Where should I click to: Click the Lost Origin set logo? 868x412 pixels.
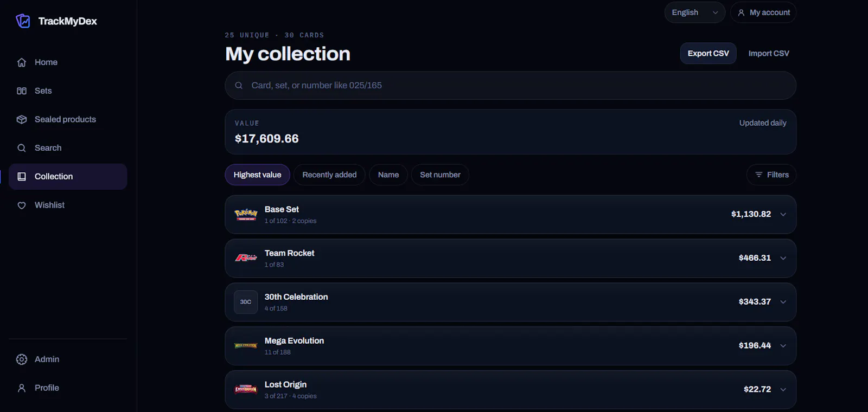[246, 389]
